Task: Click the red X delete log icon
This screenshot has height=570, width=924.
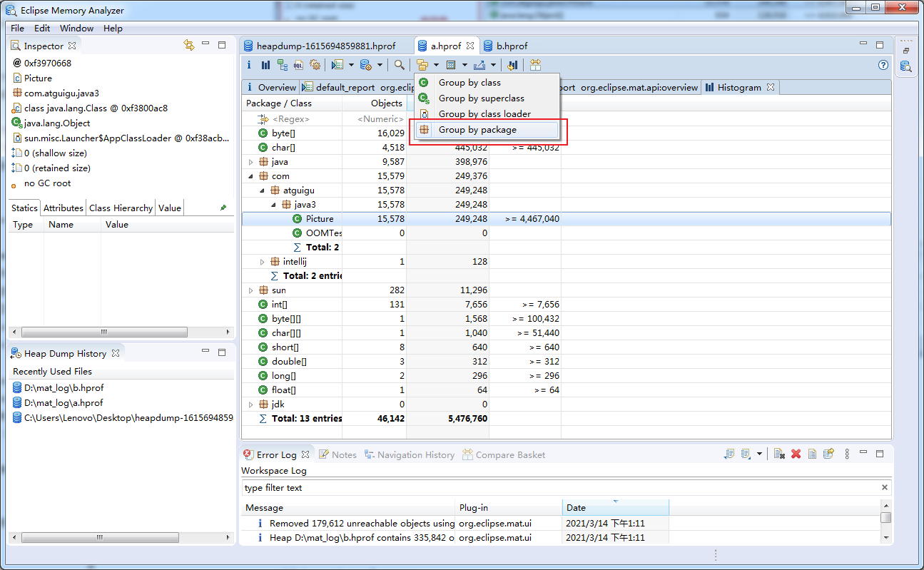Action: pos(796,454)
